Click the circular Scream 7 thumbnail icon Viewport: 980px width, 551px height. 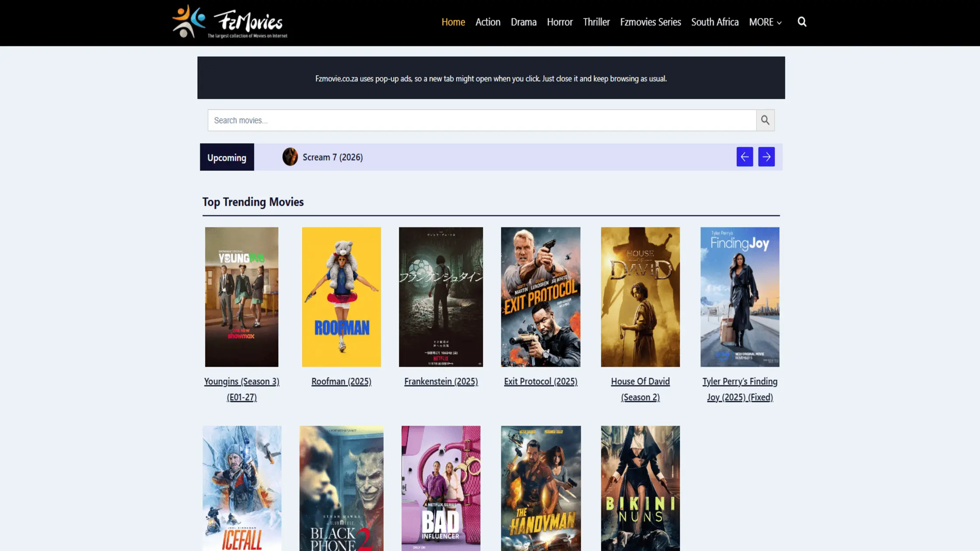coord(290,157)
